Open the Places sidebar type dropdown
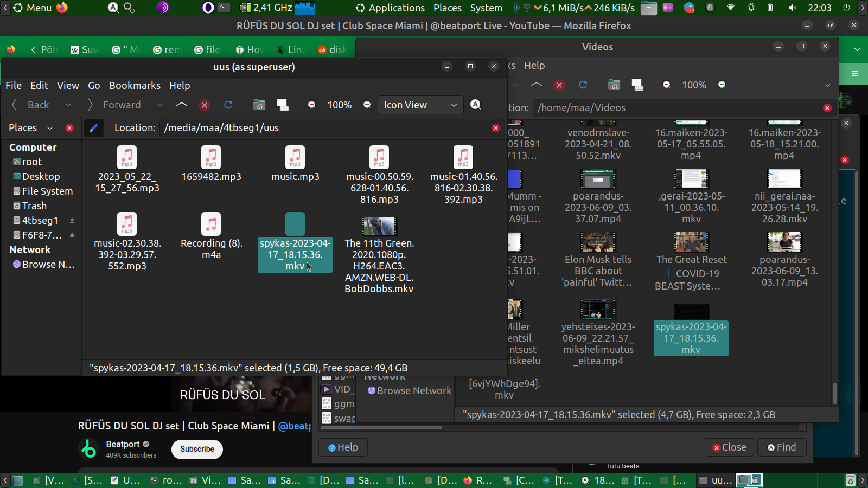 click(50, 128)
